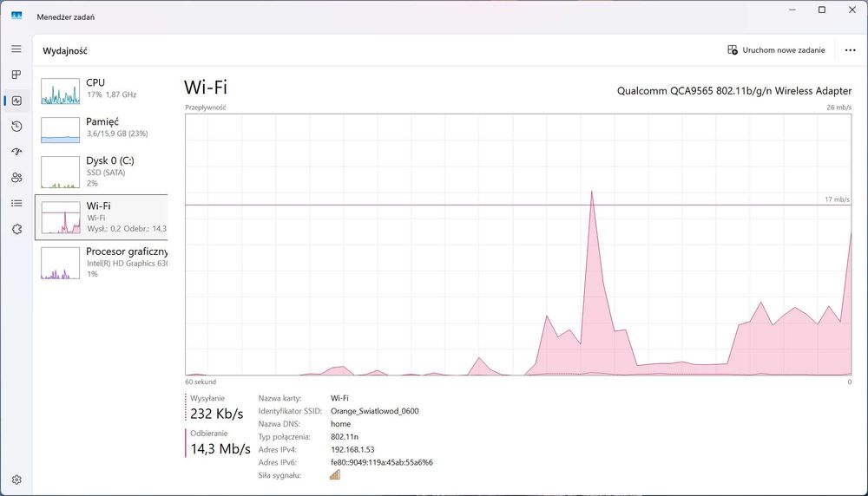This screenshot has width=868, height=496.
Task: Select the Performance sidebar icon
Action: tap(16, 101)
